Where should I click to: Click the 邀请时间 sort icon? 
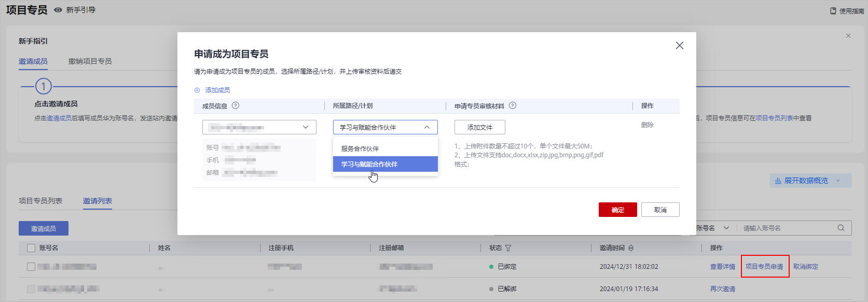pos(631,248)
